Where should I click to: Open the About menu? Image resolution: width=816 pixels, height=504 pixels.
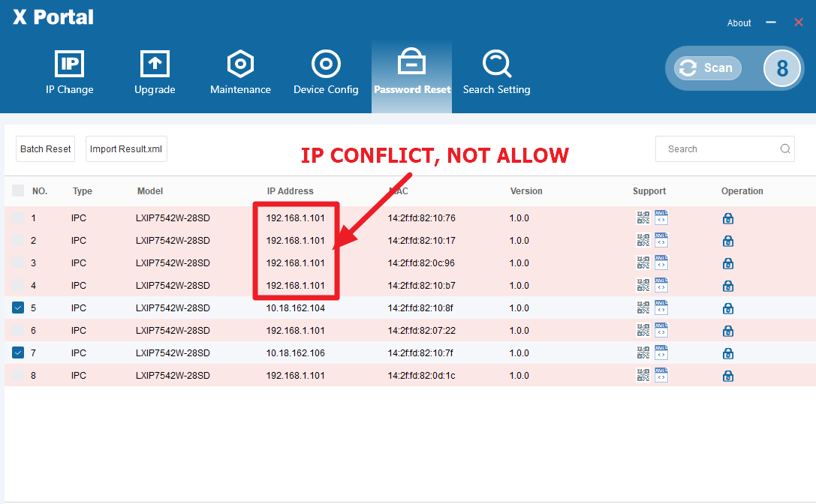pos(739,23)
